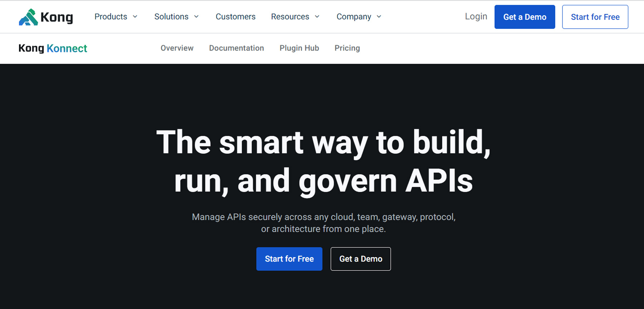Click the outlined Get a Demo hero button

pos(361,259)
